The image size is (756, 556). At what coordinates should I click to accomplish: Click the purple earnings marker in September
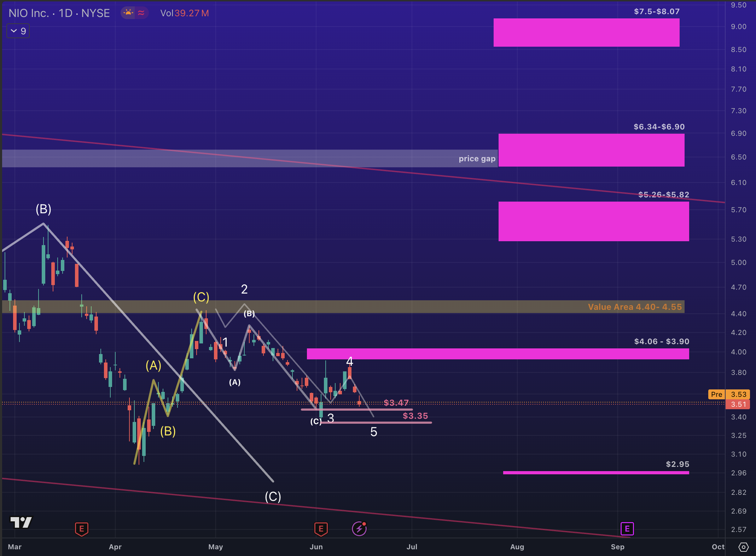point(627,529)
